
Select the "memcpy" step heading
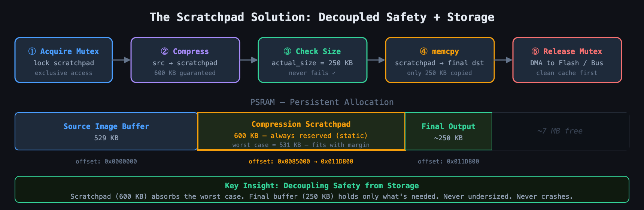coord(445,51)
